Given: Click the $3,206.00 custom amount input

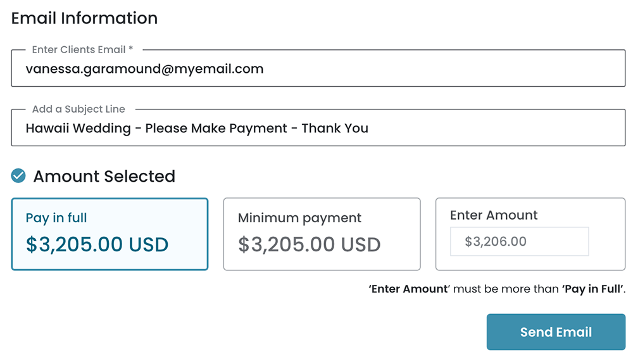Looking at the screenshot, I should 519,241.
